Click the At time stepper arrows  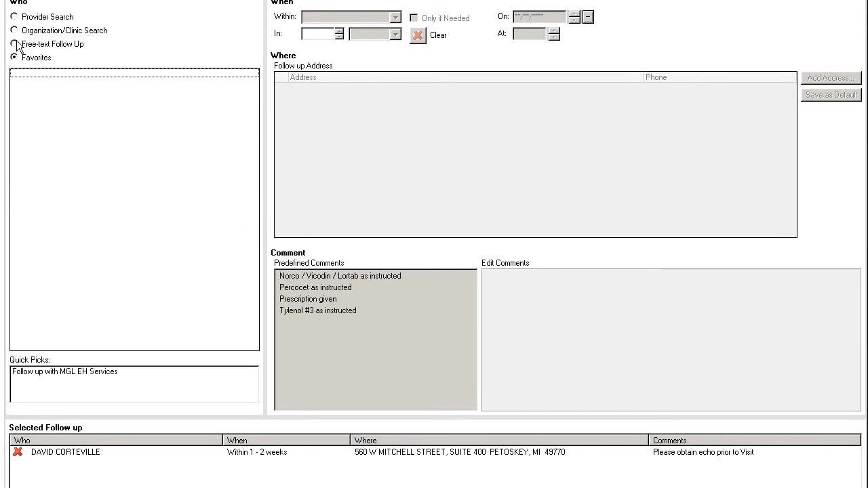pyautogui.click(x=554, y=34)
